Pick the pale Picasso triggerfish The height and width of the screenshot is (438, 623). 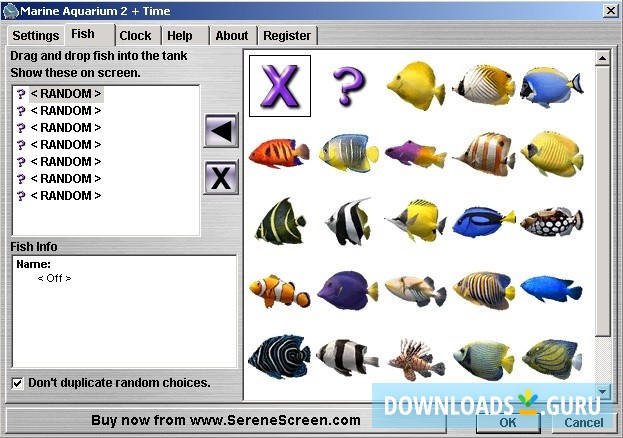pyautogui.click(x=416, y=291)
